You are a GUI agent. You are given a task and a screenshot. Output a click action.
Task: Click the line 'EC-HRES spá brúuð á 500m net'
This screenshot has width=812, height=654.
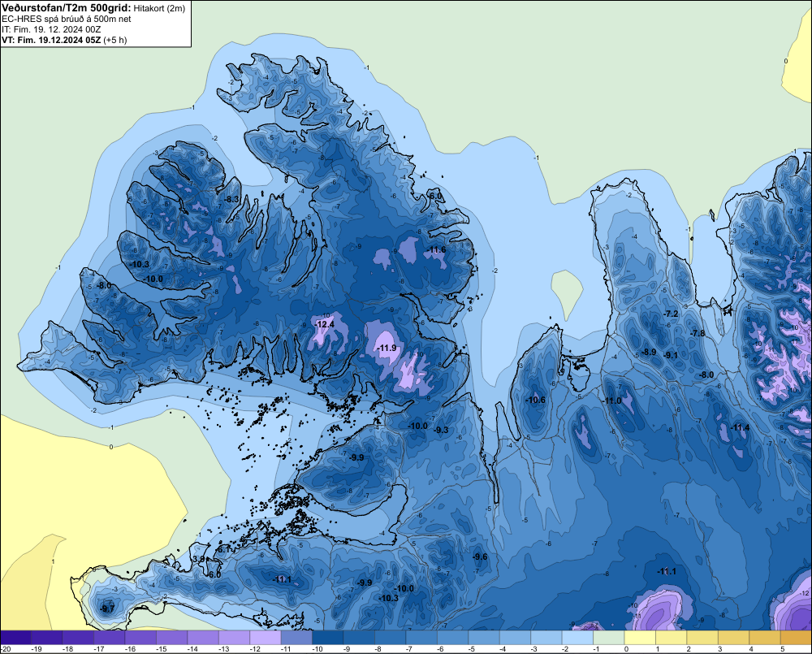[67, 19]
